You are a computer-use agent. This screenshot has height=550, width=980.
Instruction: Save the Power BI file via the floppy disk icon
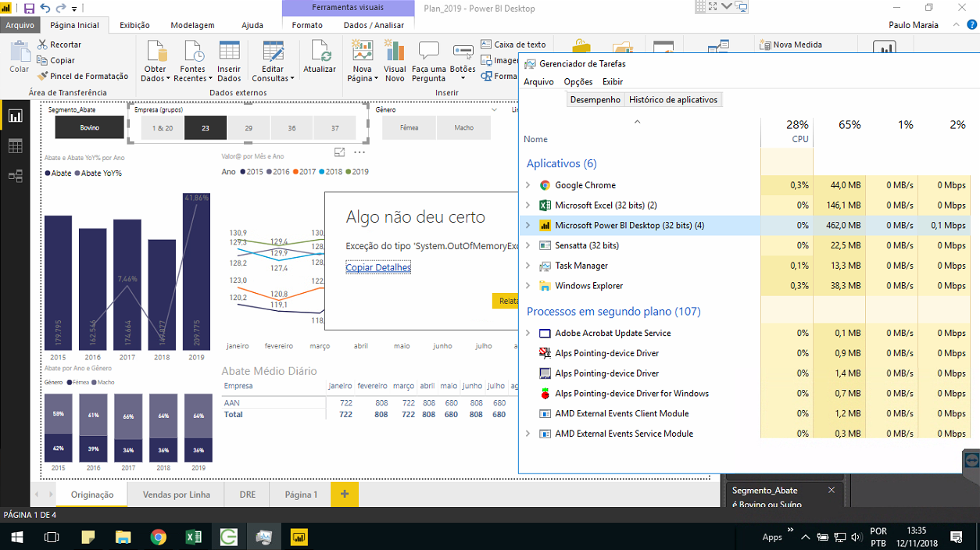29,8
